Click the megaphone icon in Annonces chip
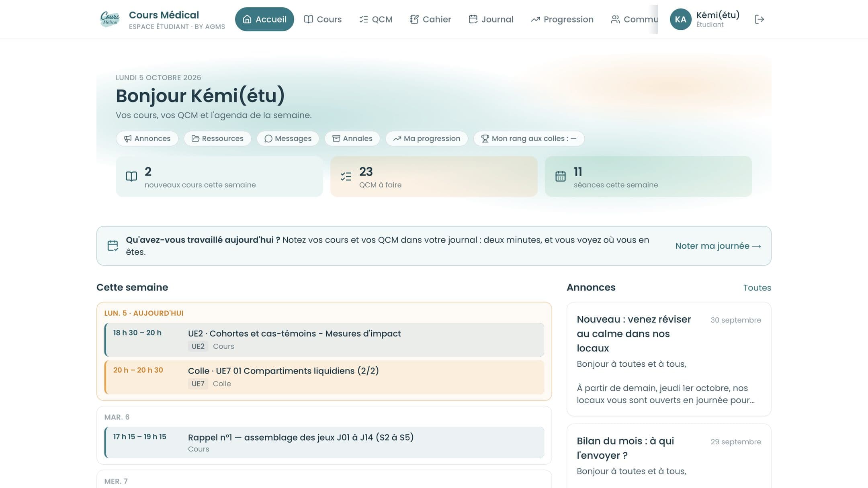This screenshot has height=488, width=868. point(128,139)
